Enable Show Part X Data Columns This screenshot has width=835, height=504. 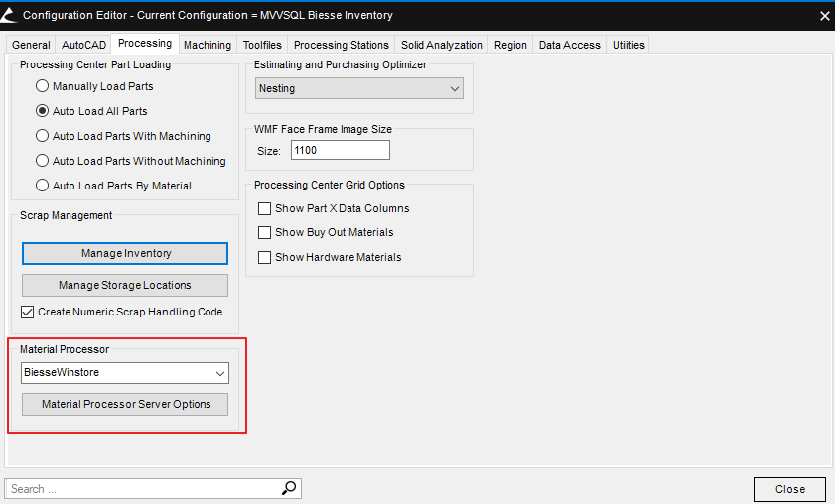pyautogui.click(x=265, y=209)
